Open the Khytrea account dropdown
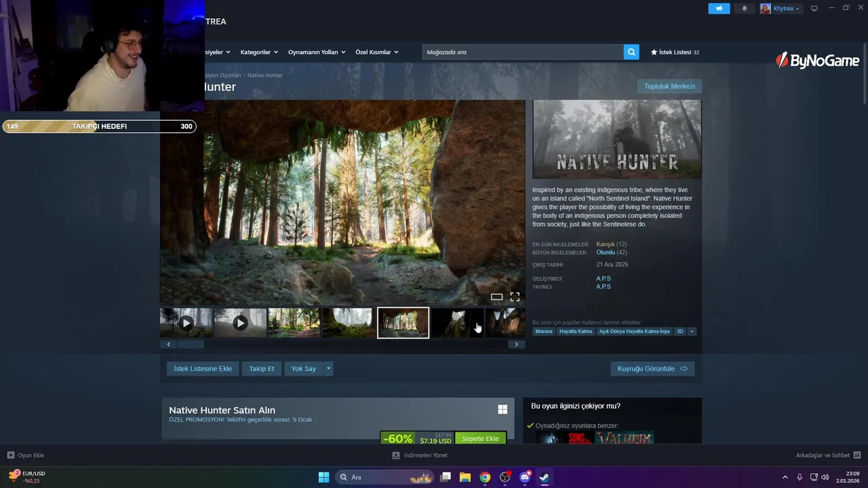Viewport: 868px width, 488px height. (x=786, y=9)
